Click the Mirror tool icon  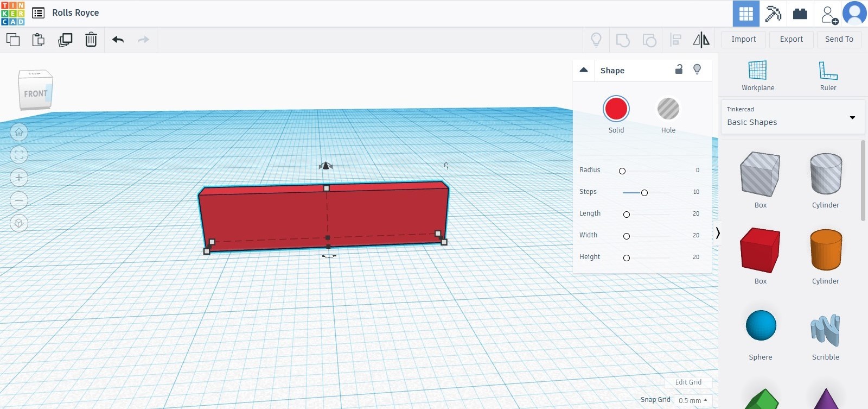(701, 40)
